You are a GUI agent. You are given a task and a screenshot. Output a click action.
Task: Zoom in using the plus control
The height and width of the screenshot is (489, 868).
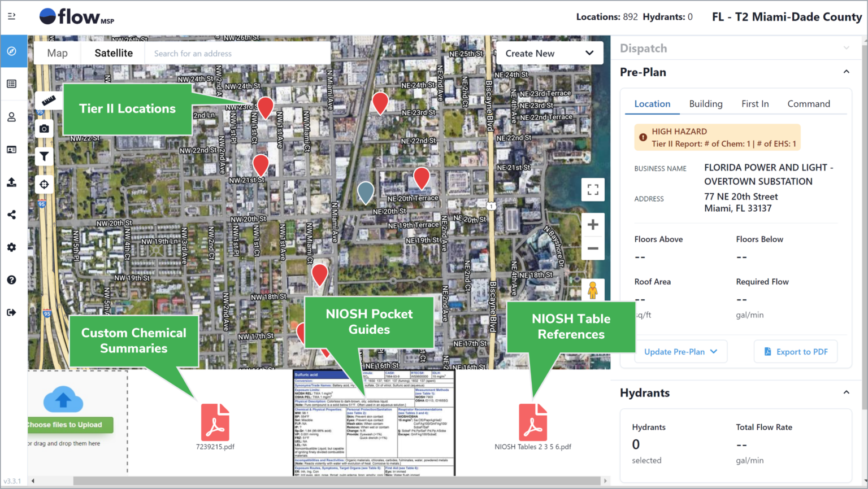[593, 224]
